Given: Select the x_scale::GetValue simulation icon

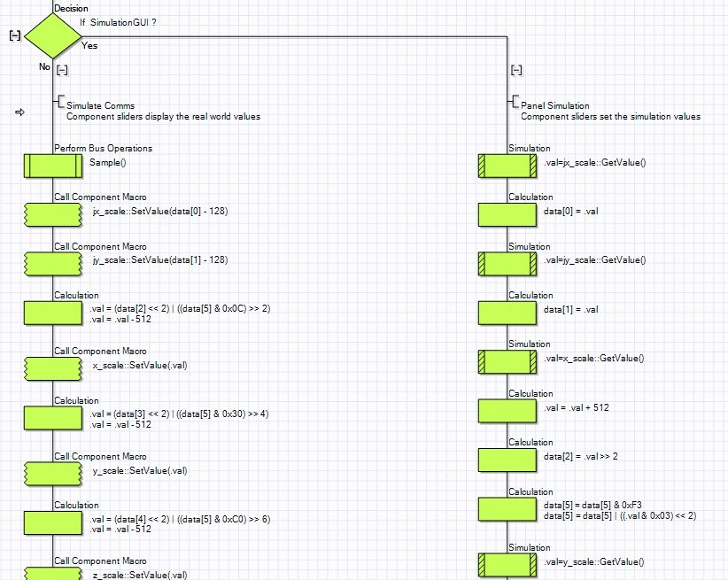Looking at the screenshot, I should click(x=507, y=361).
